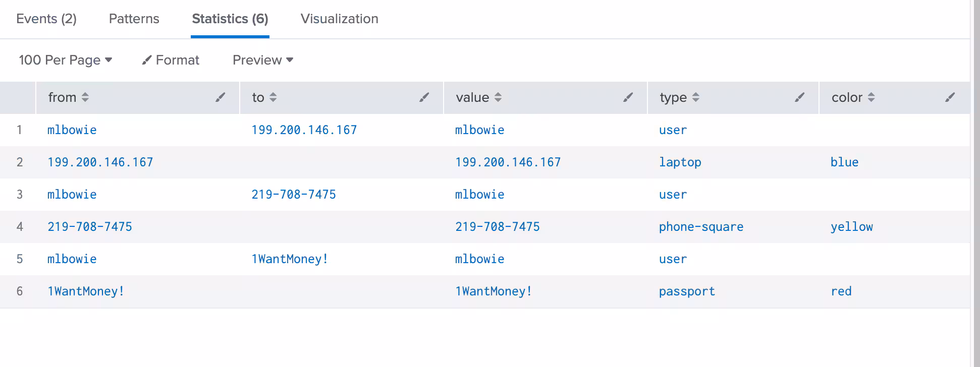Sort the table by the value column arrows
The image size is (980, 367).
[498, 97]
